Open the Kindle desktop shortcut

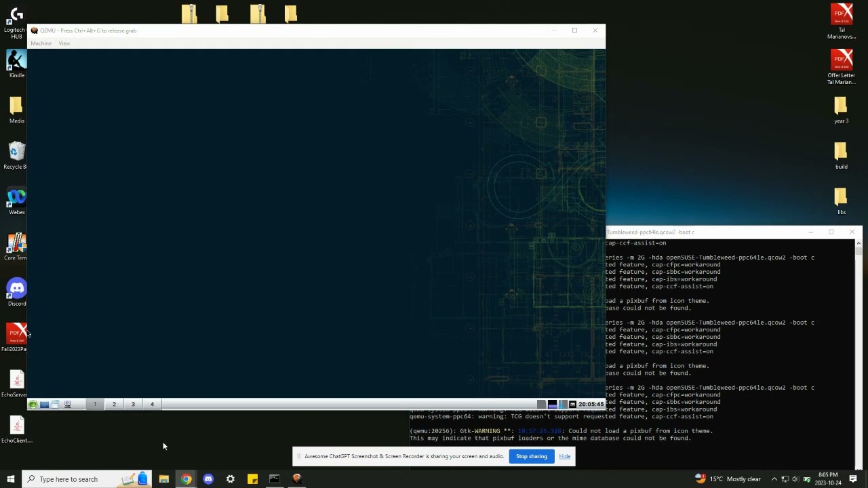tap(16, 65)
